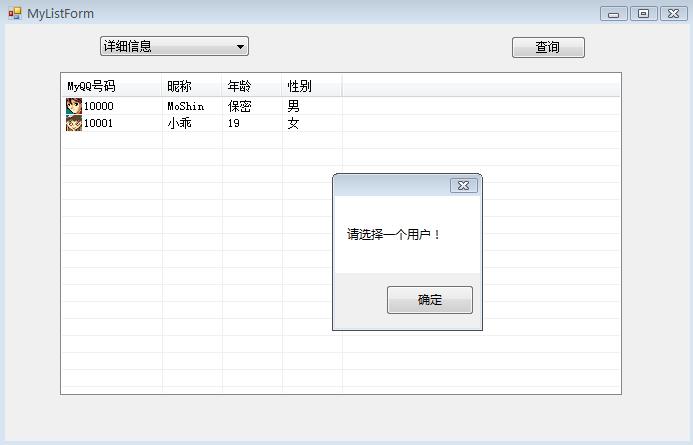Click the gender cell 女
The width and height of the screenshot is (693, 445).
tap(293, 123)
